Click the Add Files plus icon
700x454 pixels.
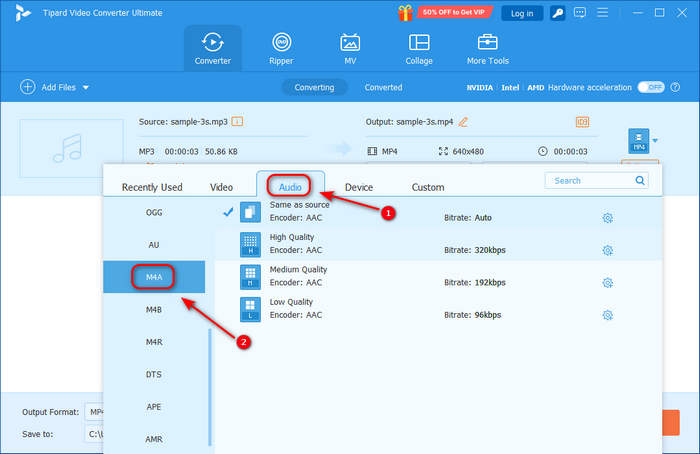coord(28,87)
